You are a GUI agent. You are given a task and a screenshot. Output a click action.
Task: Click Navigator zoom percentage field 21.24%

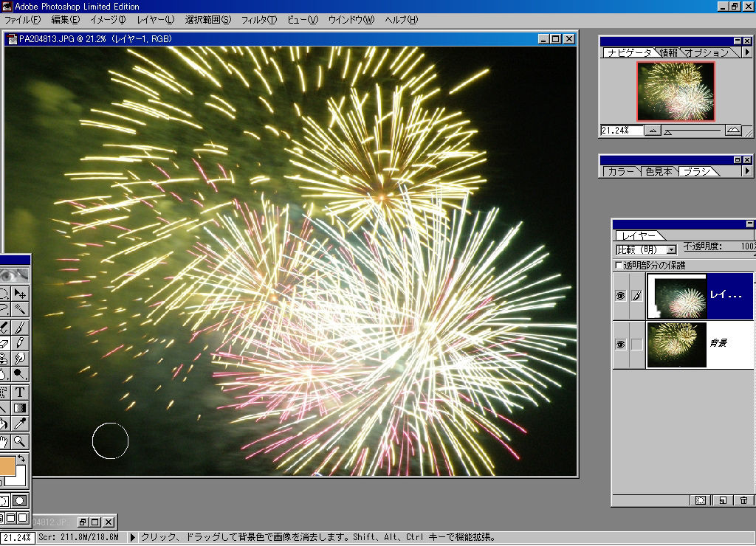[x=622, y=130]
